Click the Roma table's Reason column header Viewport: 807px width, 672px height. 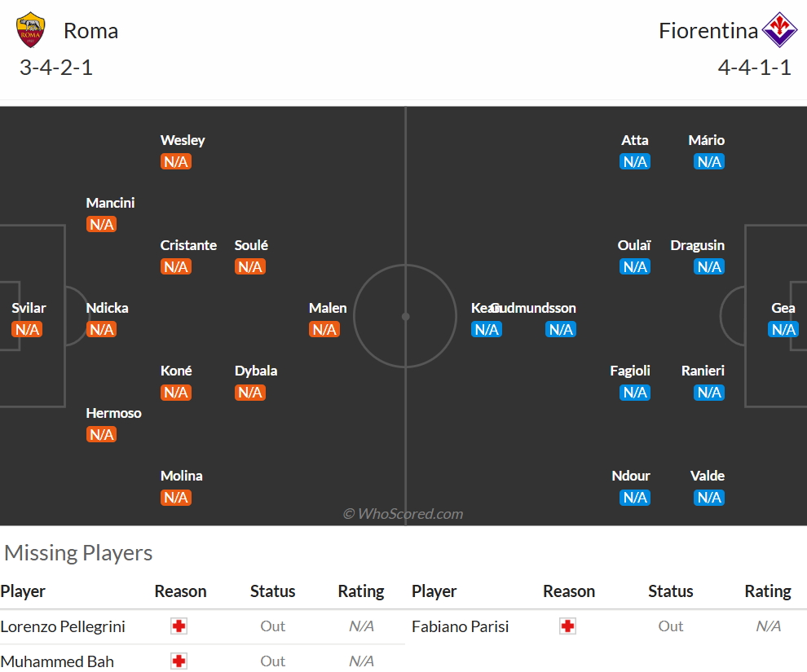point(181,591)
